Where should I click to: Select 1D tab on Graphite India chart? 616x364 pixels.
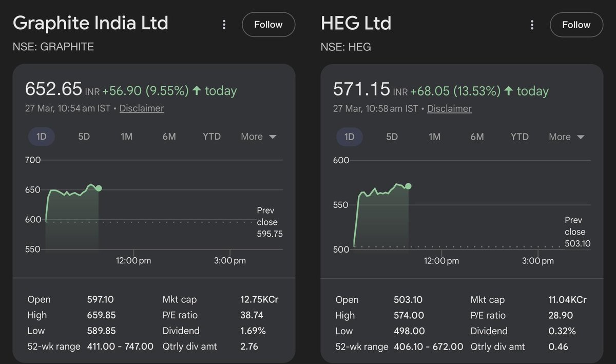pyautogui.click(x=42, y=137)
